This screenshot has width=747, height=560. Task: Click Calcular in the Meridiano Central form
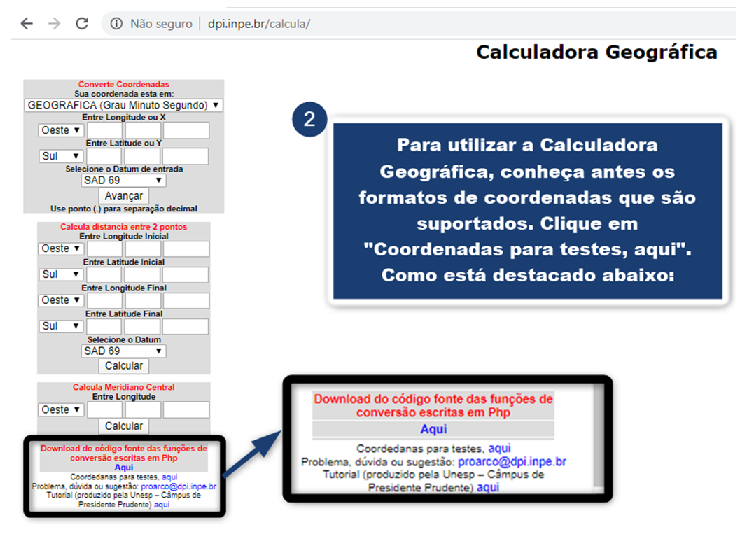tap(124, 426)
